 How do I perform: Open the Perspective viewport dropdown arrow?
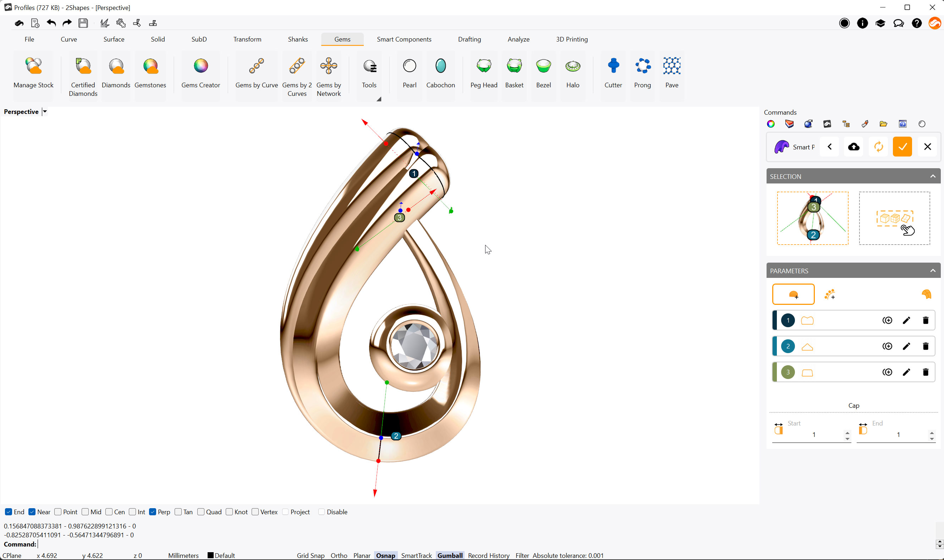44,112
